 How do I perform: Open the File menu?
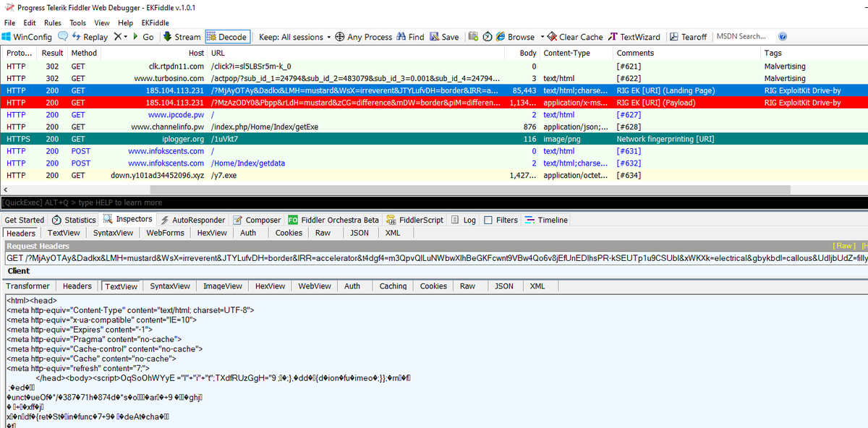point(9,23)
